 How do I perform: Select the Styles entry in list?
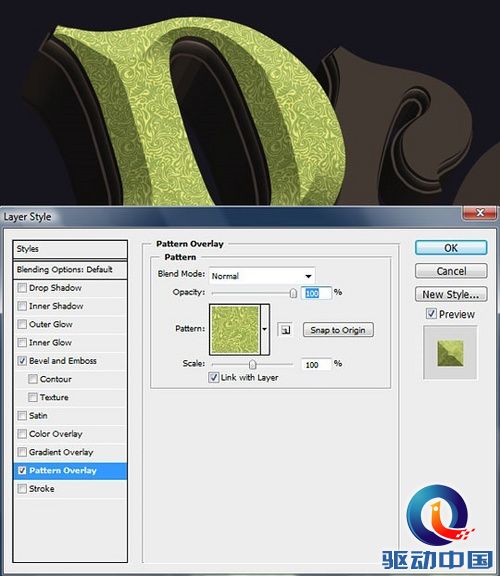coord(70,249)
